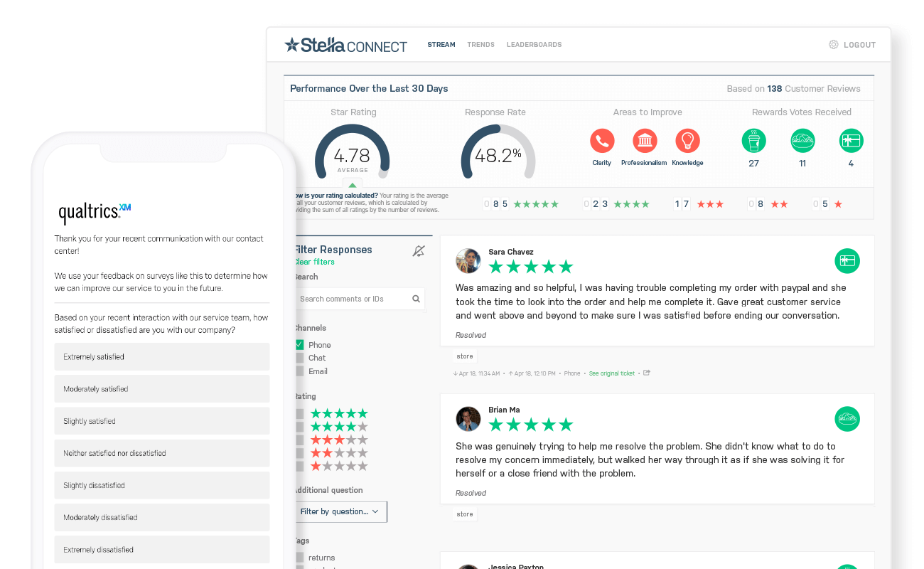924x569 pixels.
Task: Uncheck the Phone channel checkbox
Action: (x=299, y=344)
